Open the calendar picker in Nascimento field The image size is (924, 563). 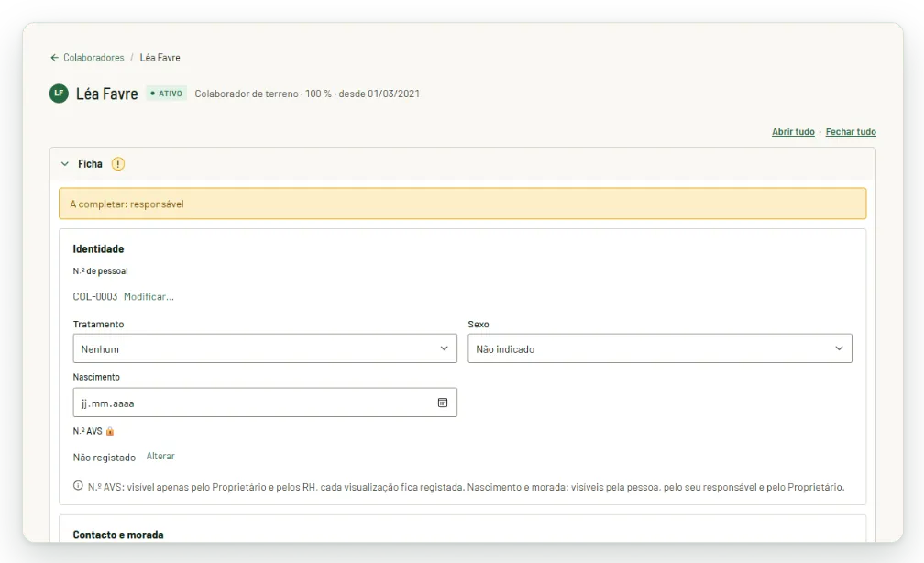click(443, 403)
